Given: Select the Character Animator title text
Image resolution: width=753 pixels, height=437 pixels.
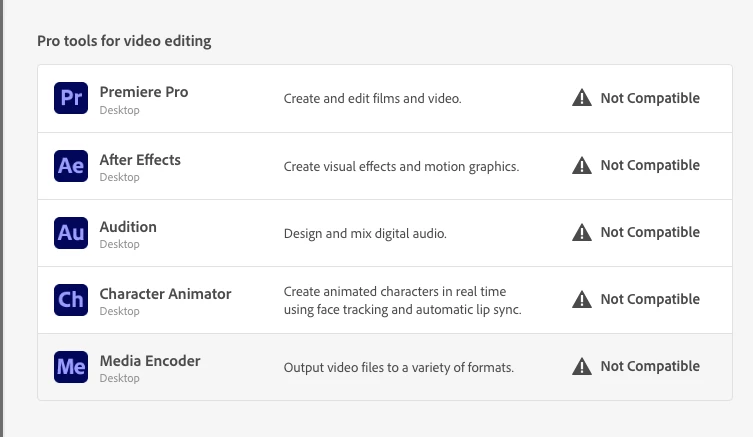Looking at the screenshot, I should click(165, 293).
